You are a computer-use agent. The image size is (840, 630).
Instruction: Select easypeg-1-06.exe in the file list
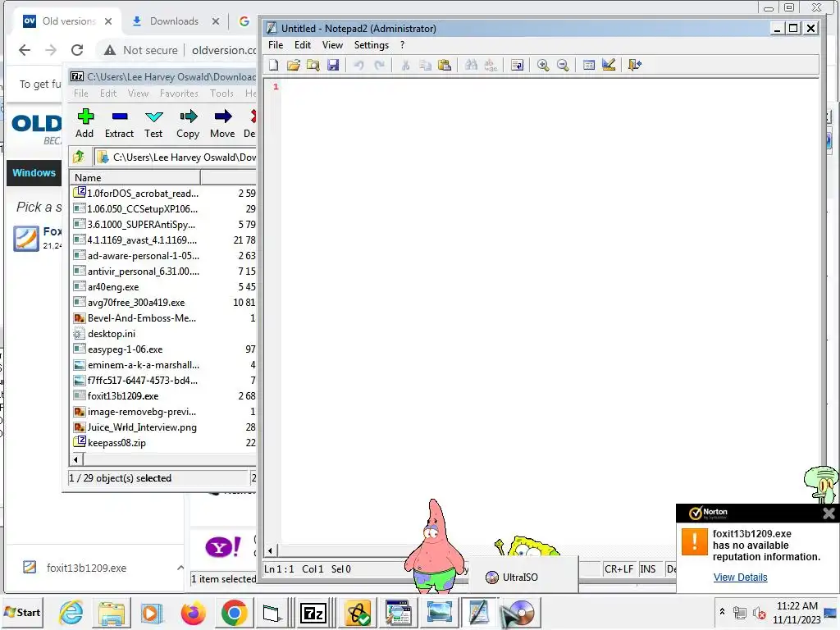(125, 349)
